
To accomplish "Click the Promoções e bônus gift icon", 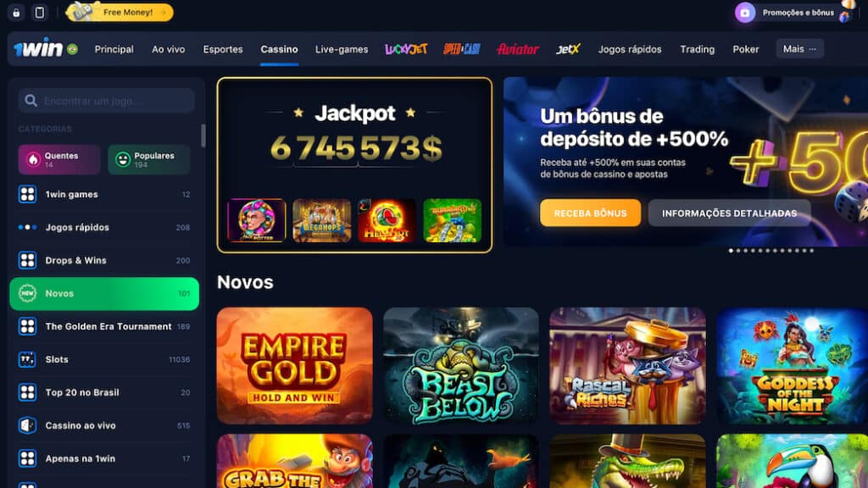I will tap(745, 12).
